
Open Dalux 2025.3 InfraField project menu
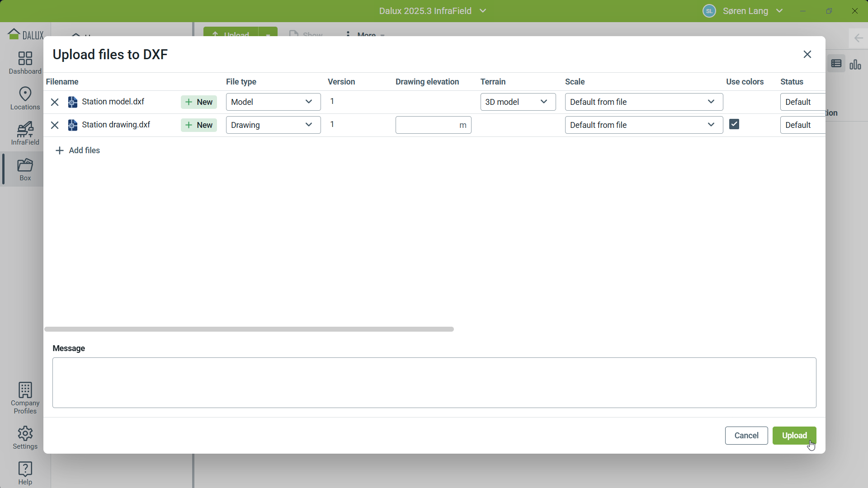(x=432, y=11)
